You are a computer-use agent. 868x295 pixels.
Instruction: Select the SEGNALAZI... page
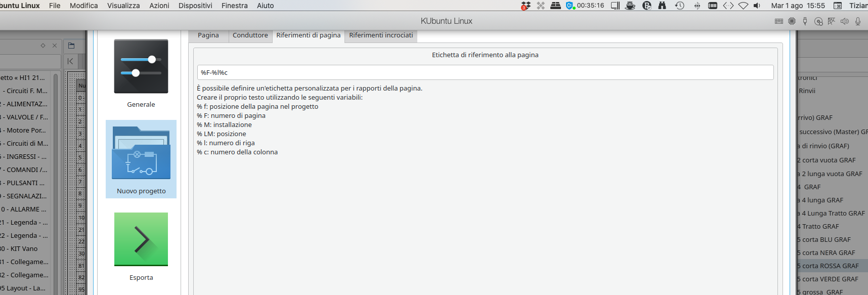click(x=24, y=196)
